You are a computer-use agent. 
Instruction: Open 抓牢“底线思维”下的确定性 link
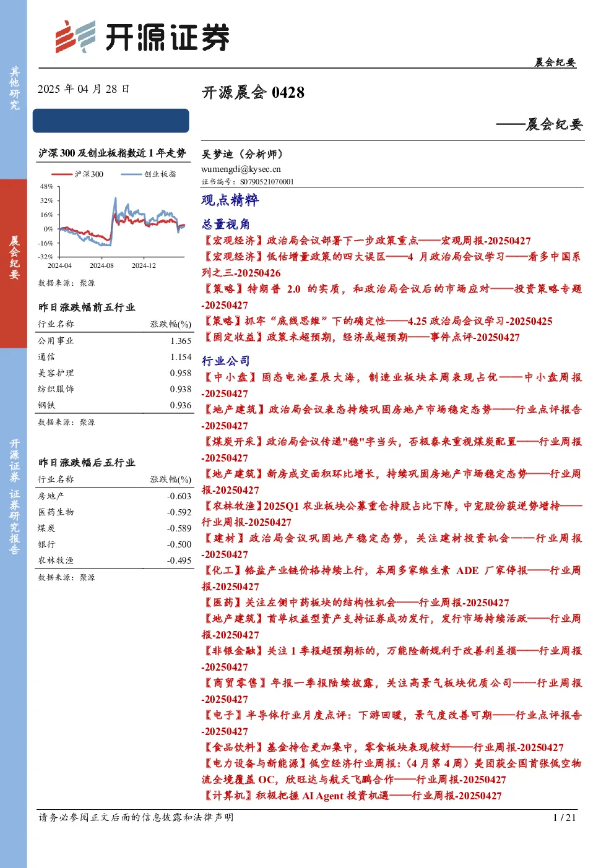pos(377,321)
